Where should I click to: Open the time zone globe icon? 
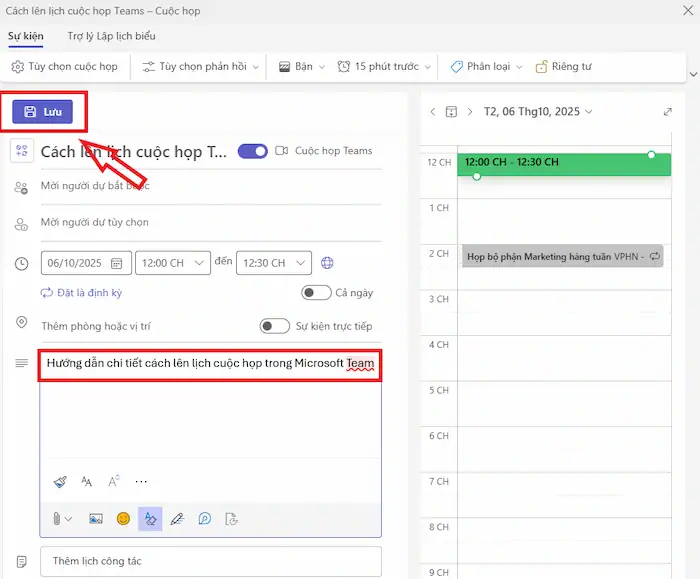pos(327,263)
